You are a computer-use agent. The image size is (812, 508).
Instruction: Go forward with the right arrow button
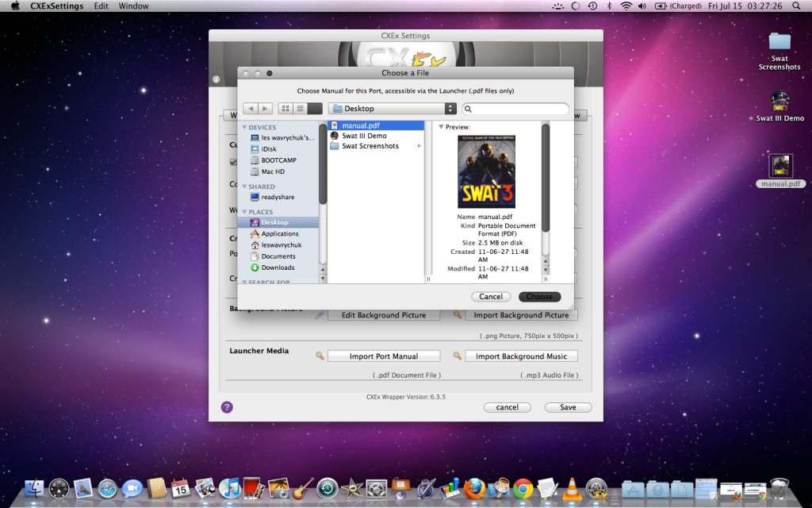tap(265, 108)
